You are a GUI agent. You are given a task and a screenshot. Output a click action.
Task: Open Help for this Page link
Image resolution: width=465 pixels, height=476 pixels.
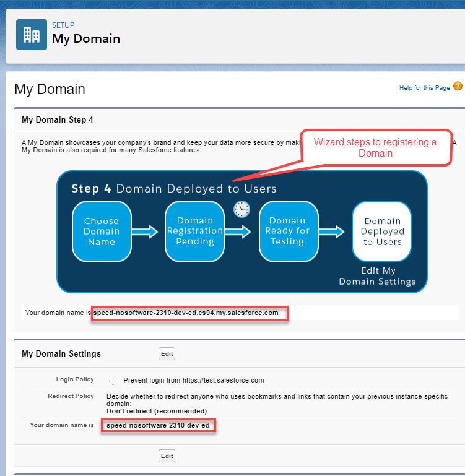424,88
